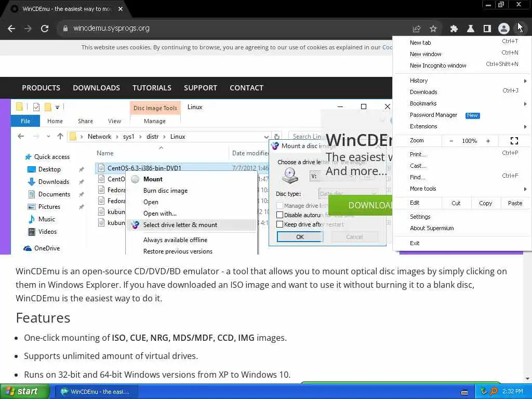Open About Supermium

click(x=462, y=229)
